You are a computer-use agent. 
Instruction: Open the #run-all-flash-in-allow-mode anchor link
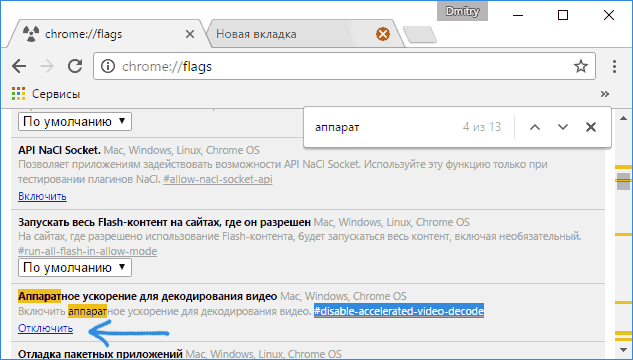[x=88, y=251]
